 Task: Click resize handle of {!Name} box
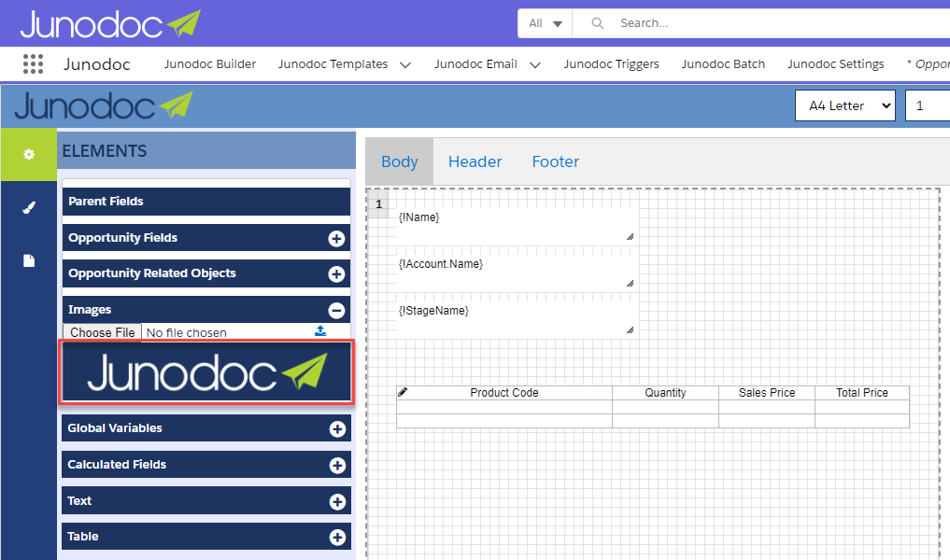pos(631,237)
